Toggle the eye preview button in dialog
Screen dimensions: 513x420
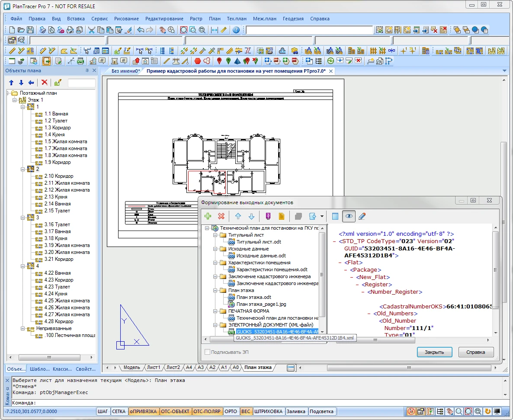349,216
